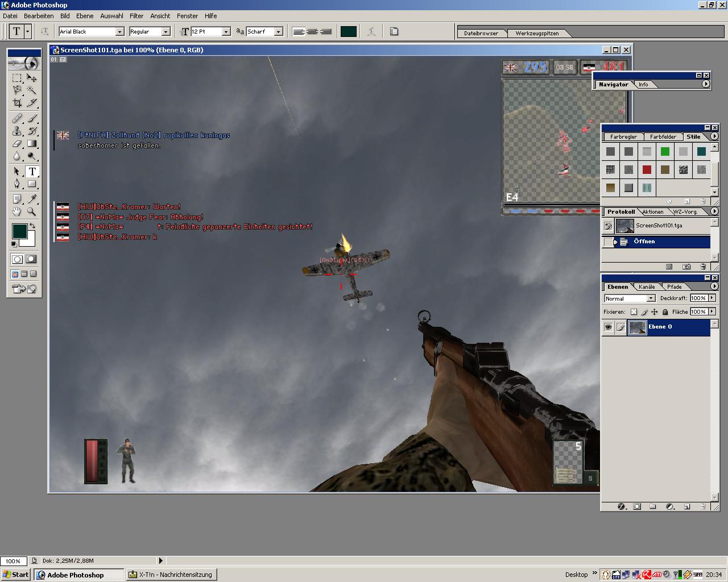Screen dimensions: 728x582
Task: Switch to standard editing mode
Action: (x=17, y=259)
